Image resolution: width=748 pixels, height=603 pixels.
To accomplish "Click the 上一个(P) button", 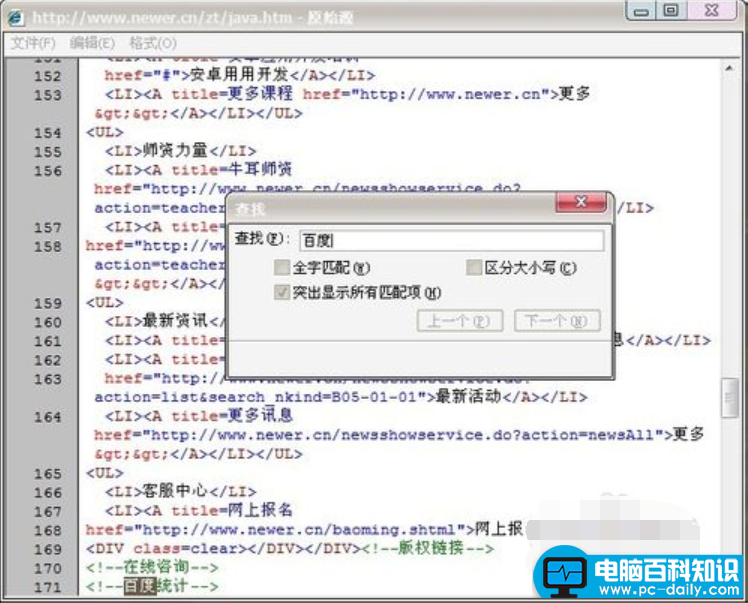I will pyautogui.click(x=460, y=321).
